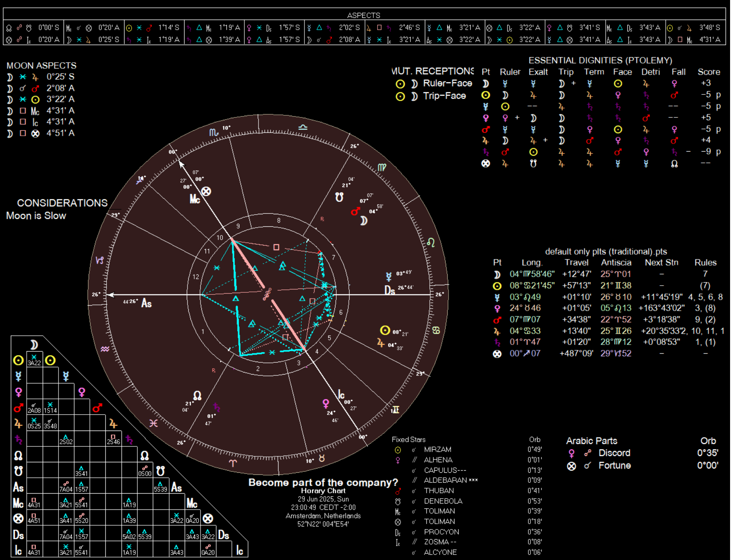
Task: Click the South Node glyph in the chart wheel
Action: click(339, 197)
